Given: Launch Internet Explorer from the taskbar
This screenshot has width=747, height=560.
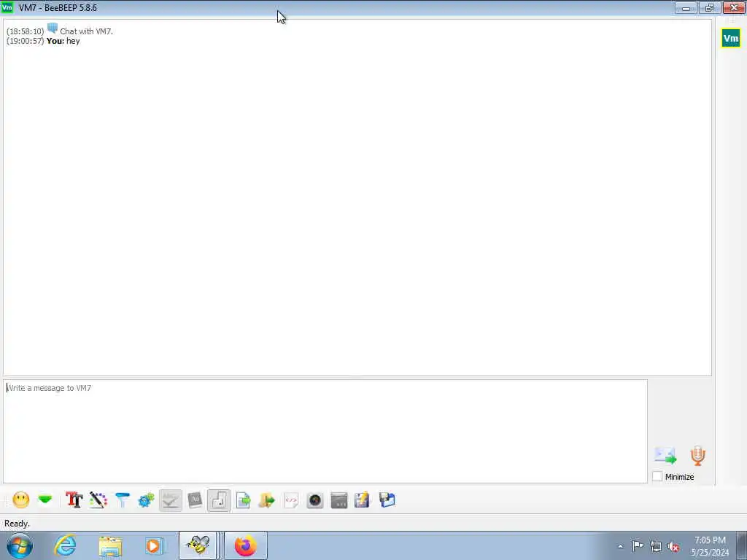Looking at the screenshot, I should click(65, 545).
